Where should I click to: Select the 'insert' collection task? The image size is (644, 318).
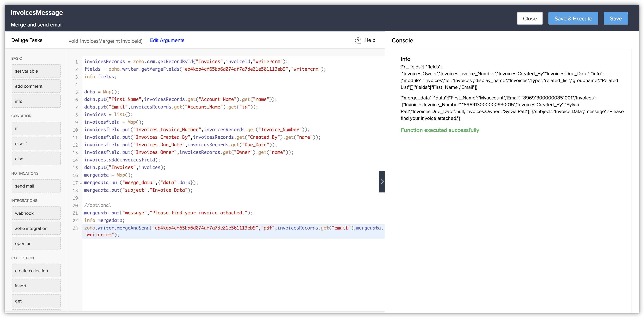click(x=36, y=286)
